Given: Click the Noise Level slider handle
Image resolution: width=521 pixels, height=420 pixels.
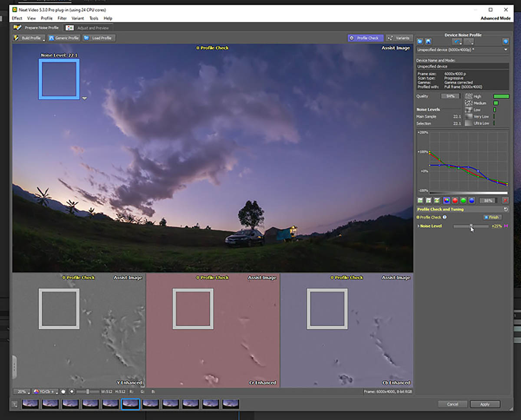Looking at the screenshot, I should (471, 226).
